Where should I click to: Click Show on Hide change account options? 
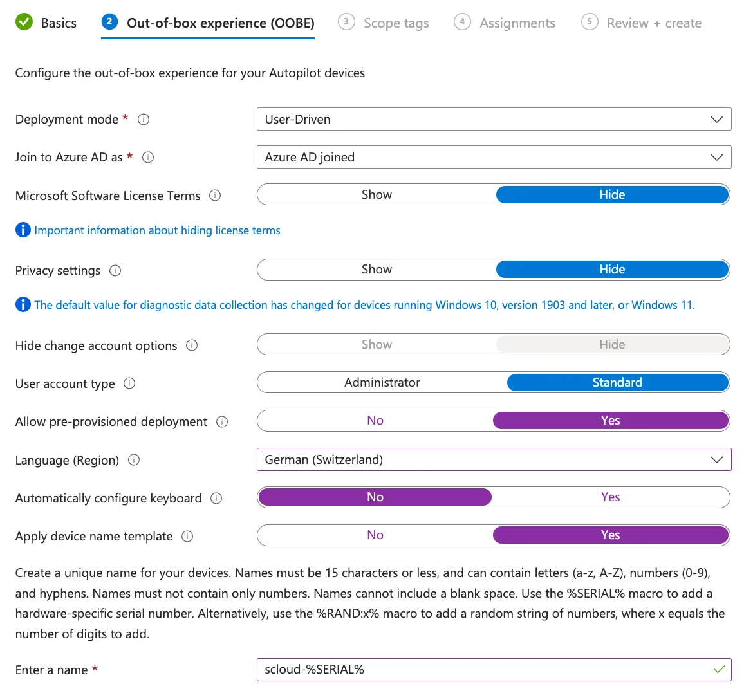[x=377, y=344]
